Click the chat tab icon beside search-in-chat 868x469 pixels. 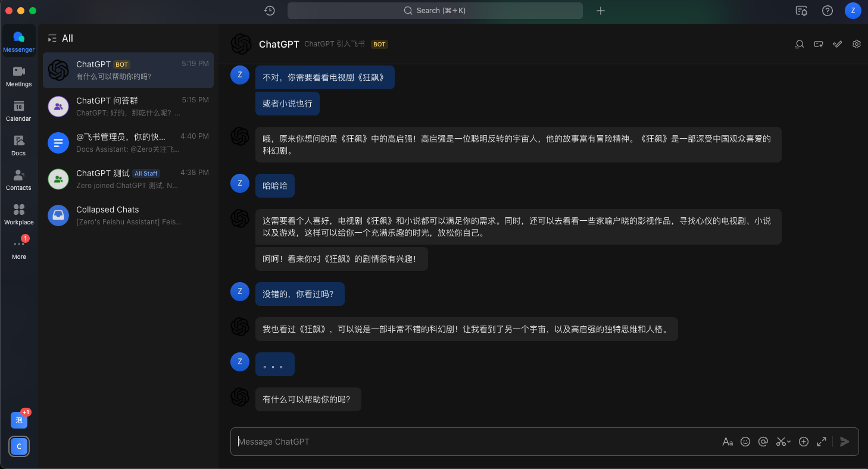819,44
